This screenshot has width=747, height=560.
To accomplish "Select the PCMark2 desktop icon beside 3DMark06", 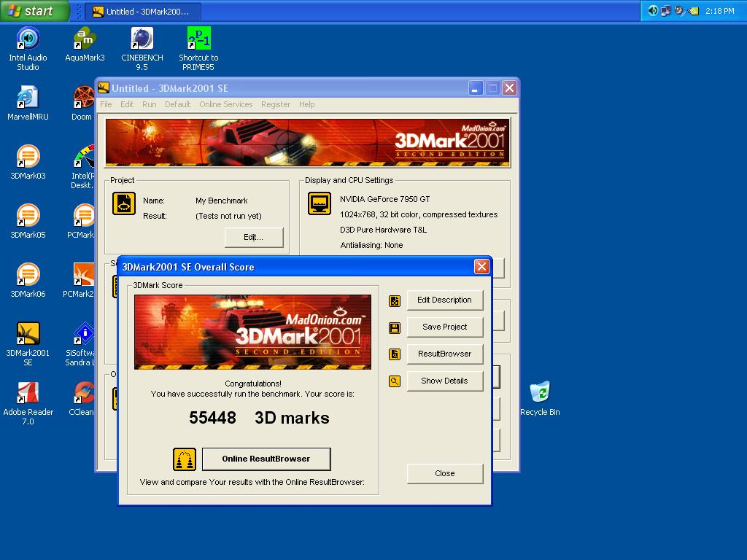I will [x=79, y=280].
